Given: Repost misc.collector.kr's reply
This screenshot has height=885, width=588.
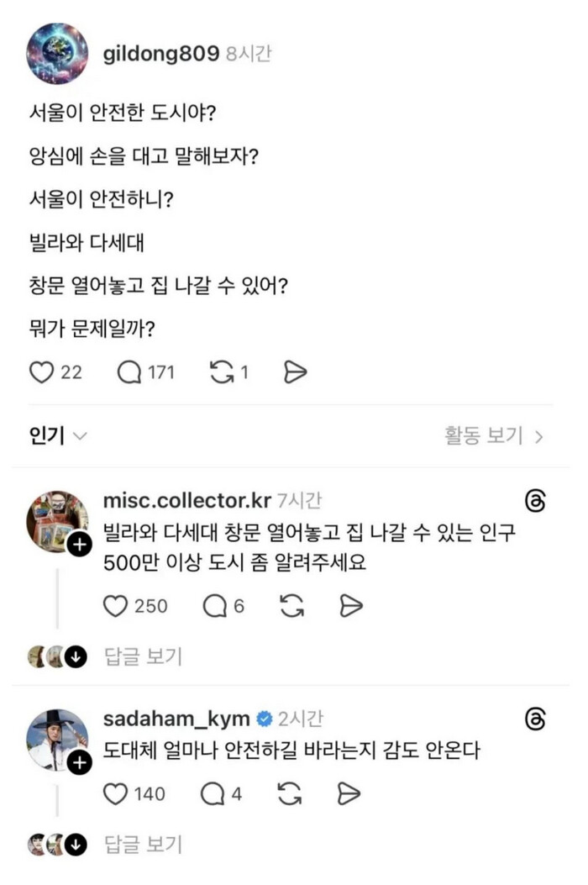Looking at the screenshot, I should tap(291, 606).
